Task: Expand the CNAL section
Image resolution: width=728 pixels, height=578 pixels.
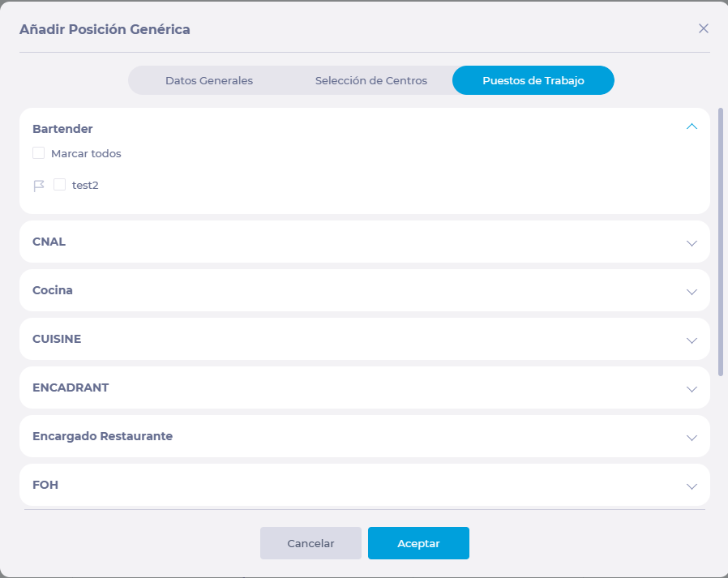Action: (x=692, y=242)
